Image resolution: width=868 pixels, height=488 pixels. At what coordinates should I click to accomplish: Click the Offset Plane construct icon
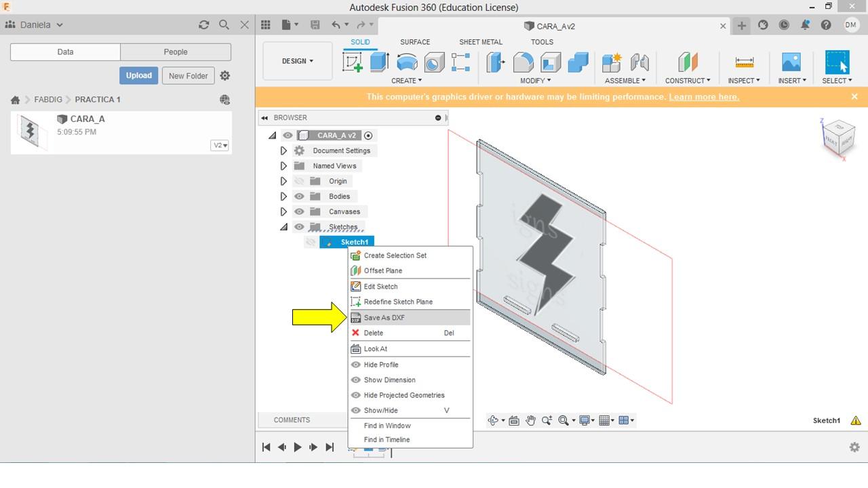click(688, 62)
